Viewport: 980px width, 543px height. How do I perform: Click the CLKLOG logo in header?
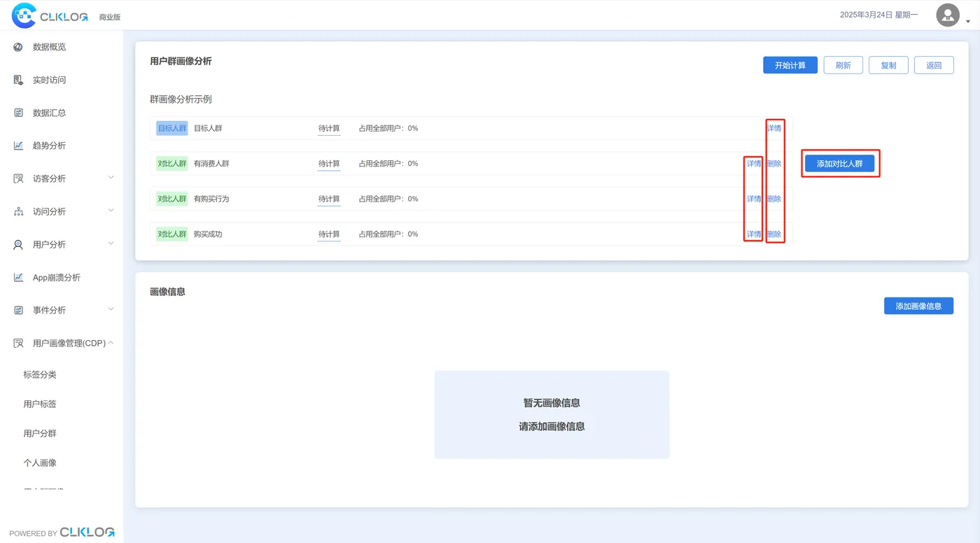click(50, 15)
